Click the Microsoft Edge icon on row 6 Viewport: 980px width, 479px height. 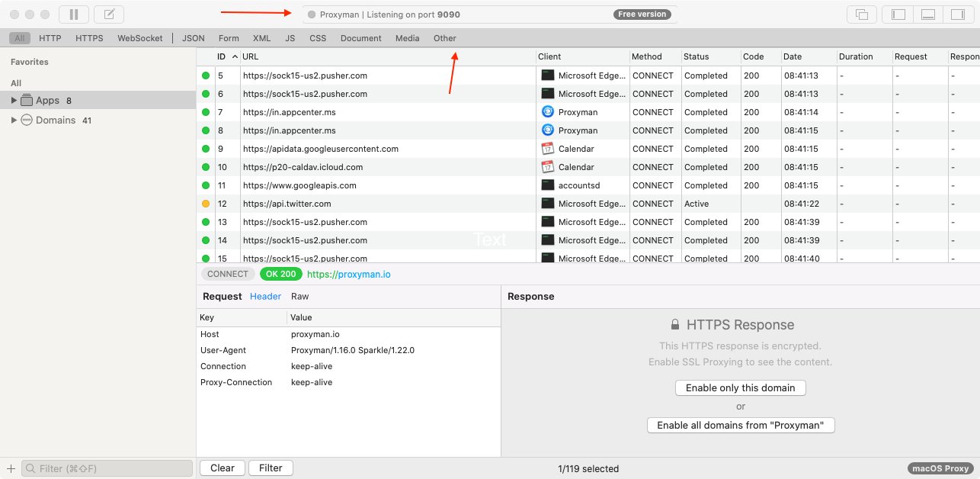tap(547, 94)
